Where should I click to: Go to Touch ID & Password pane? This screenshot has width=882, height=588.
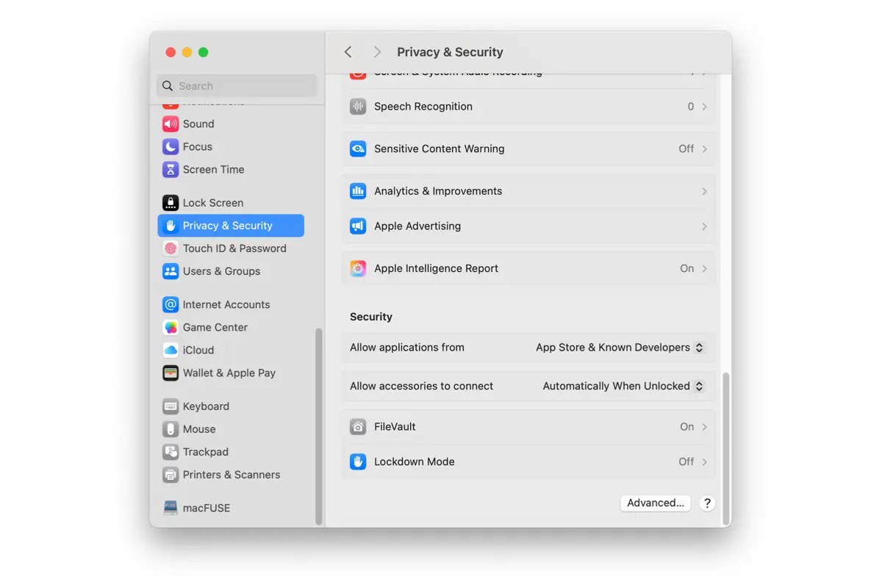click(231, 248)
